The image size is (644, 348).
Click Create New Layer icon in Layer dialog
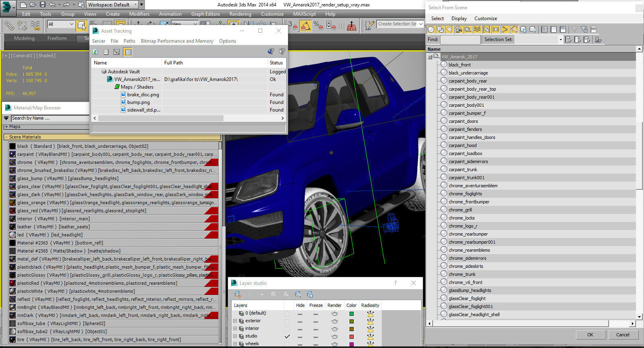click(238, 294)
